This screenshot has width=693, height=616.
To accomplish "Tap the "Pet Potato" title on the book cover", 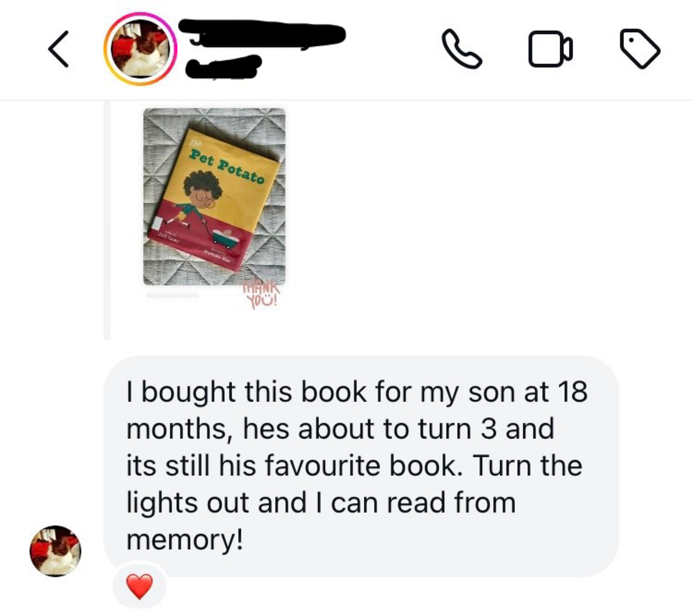I will point(227,167).
